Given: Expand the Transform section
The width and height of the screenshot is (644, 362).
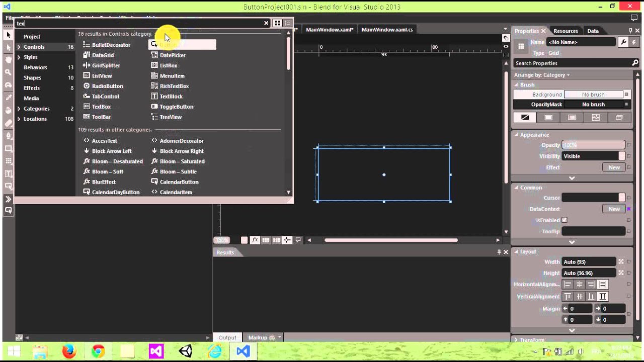Looking at the screenshot, I should 516,340.
